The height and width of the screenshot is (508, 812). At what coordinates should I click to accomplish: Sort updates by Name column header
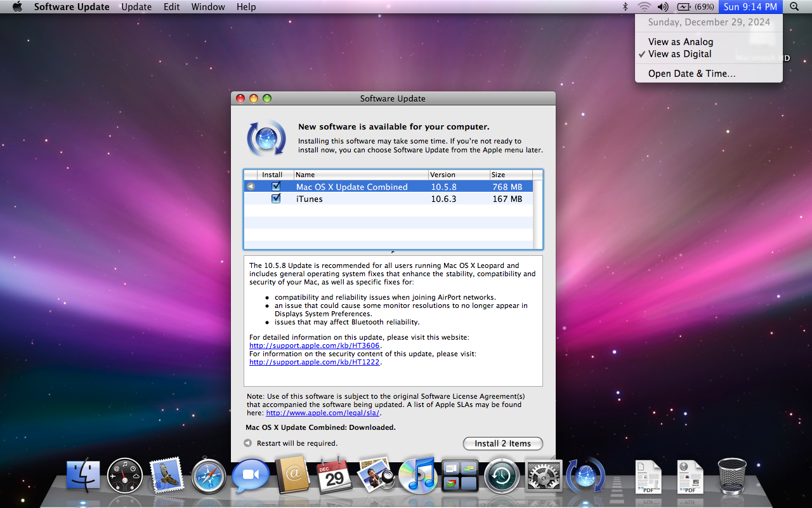tap(361, 175)
